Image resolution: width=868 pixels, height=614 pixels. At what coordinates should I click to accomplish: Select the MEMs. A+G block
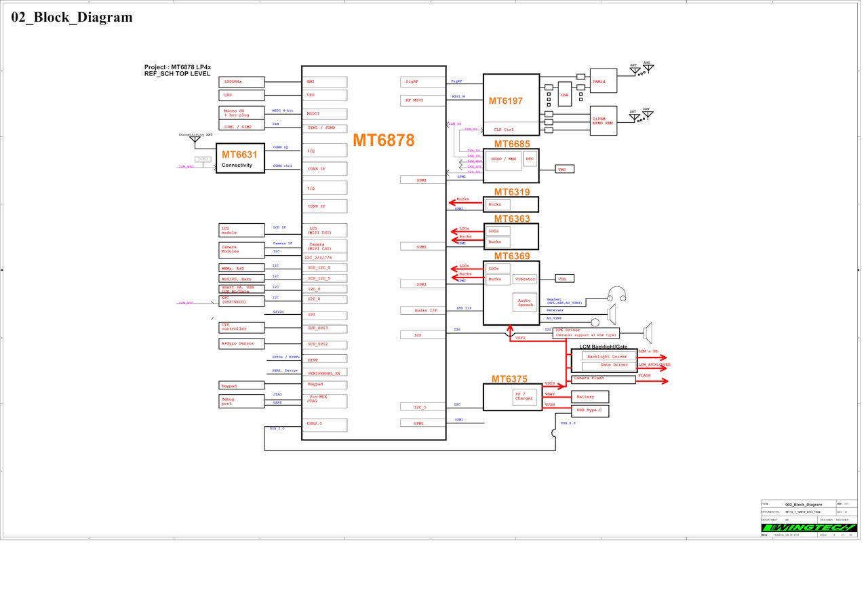pyautogui.click(x=241, y=268)
